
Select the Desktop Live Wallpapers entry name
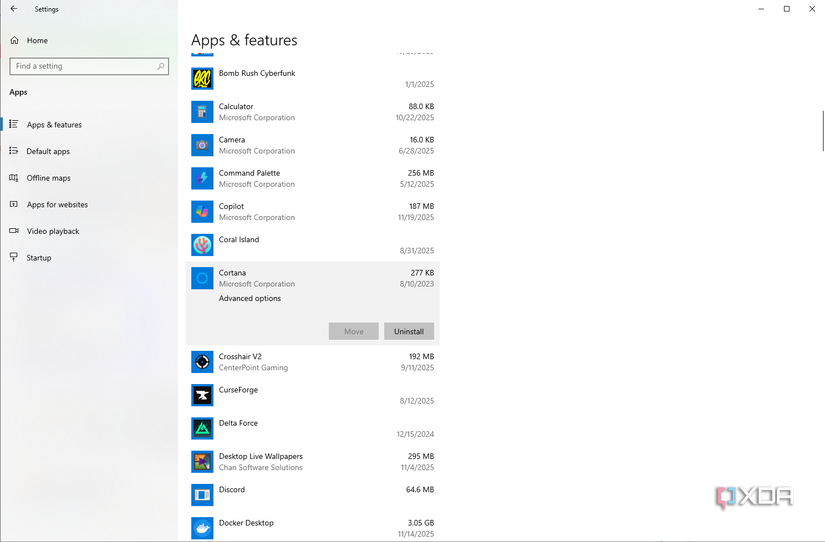261,456
